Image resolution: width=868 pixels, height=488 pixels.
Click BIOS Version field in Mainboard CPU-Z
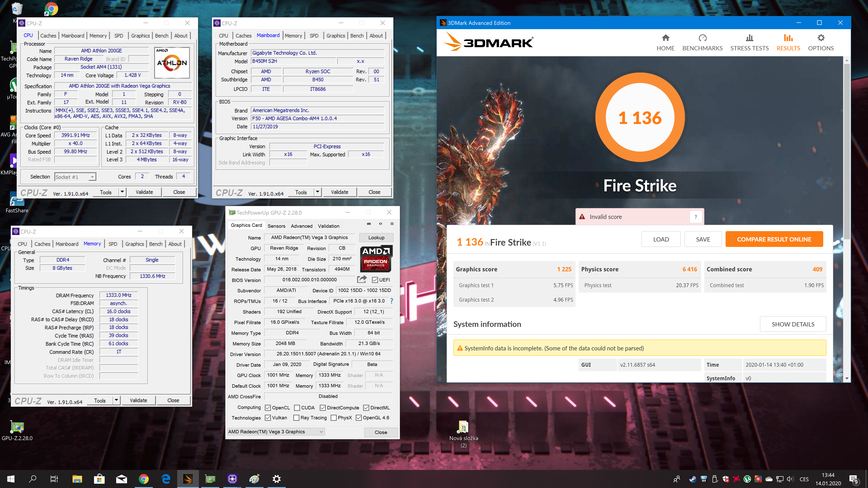tap(317, 119)
